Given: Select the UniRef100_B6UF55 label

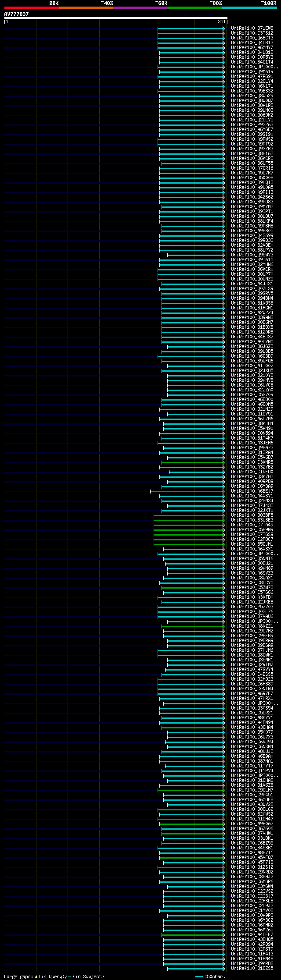Looking at the screenshot, I should pos(252,163).
